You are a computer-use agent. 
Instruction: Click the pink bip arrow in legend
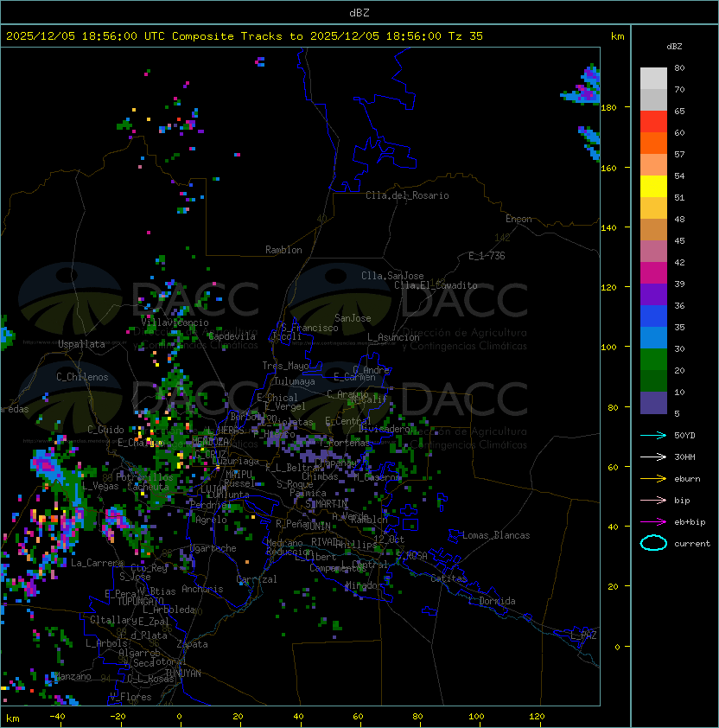(x=653, y=500)
